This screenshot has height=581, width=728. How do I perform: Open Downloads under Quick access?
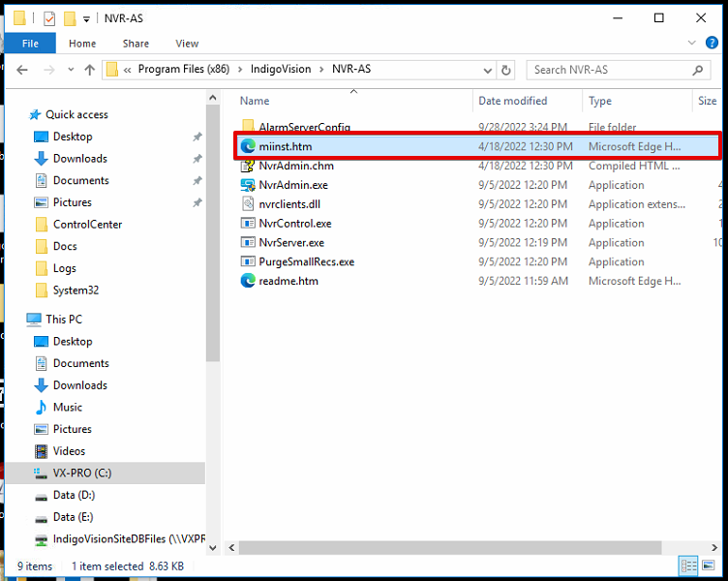[79, 159]
